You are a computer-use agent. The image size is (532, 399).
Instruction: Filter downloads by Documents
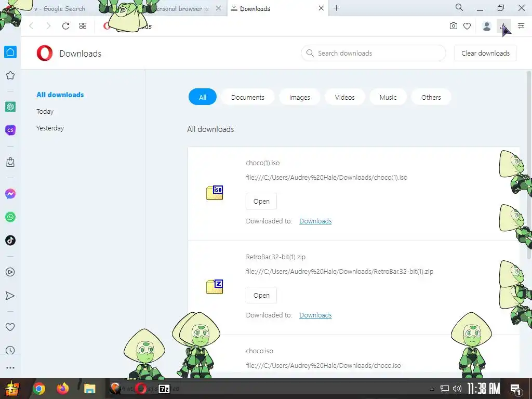click(248, 97)
